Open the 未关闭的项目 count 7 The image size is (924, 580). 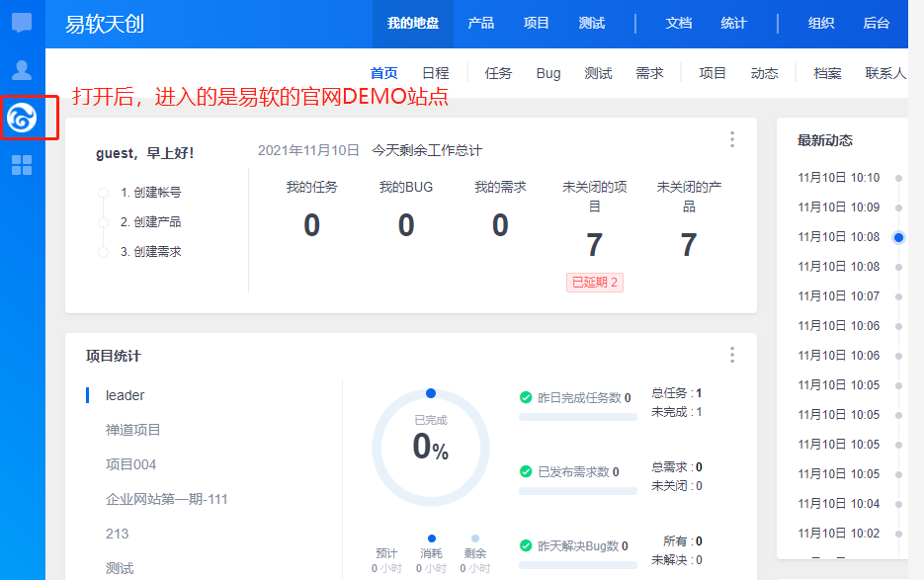click(x=594, y=244)
